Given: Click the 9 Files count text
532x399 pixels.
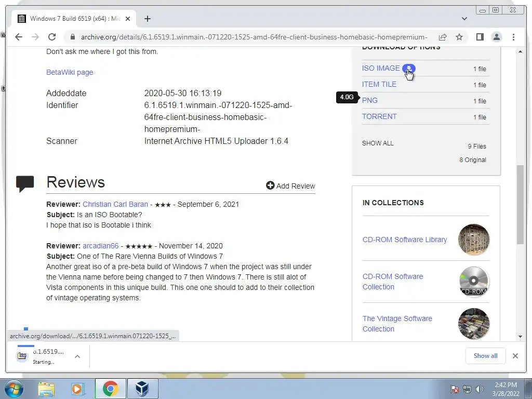Looking at the screenshot, I should click(477, 146).
